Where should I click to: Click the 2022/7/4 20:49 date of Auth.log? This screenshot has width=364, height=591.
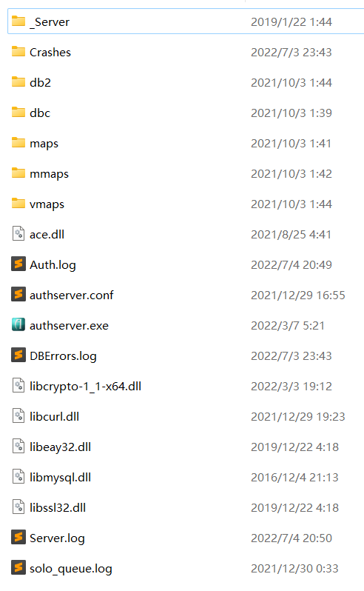pyautogui.click(x=291, y=264)
